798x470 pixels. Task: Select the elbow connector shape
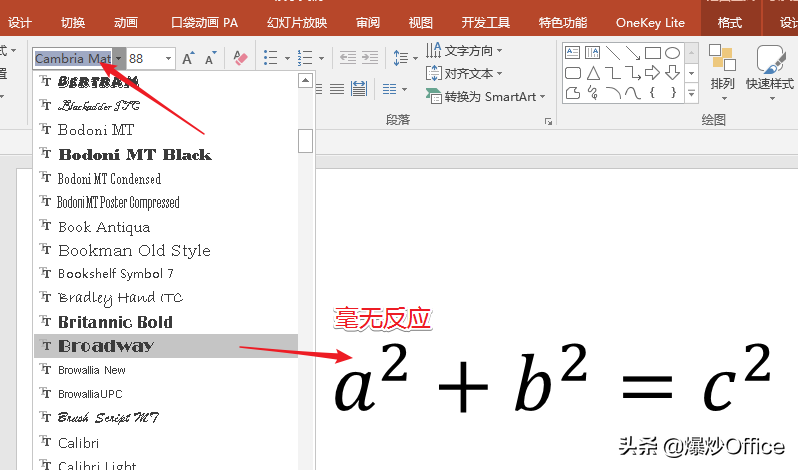pyautogui.click(x=613, y=73)
